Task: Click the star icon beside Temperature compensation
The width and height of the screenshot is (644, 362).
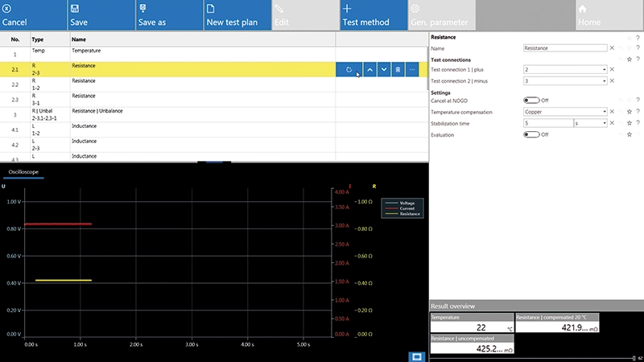Action: point(629,112)
